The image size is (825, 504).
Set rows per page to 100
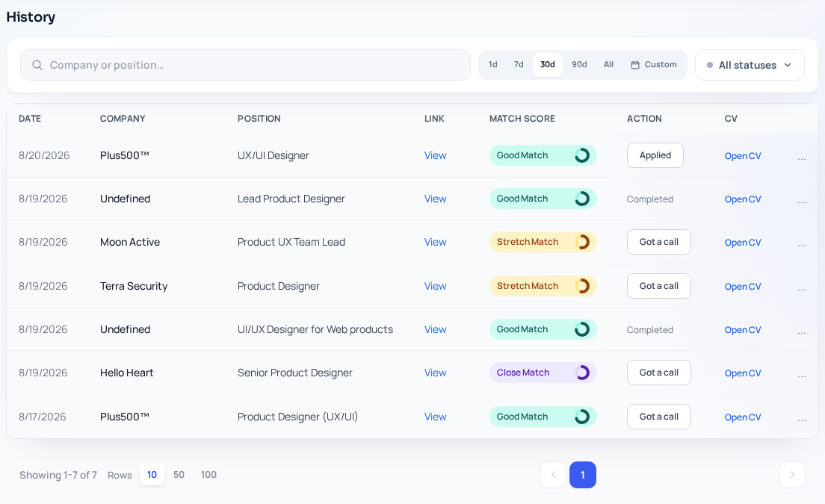[x=209, y=475]
